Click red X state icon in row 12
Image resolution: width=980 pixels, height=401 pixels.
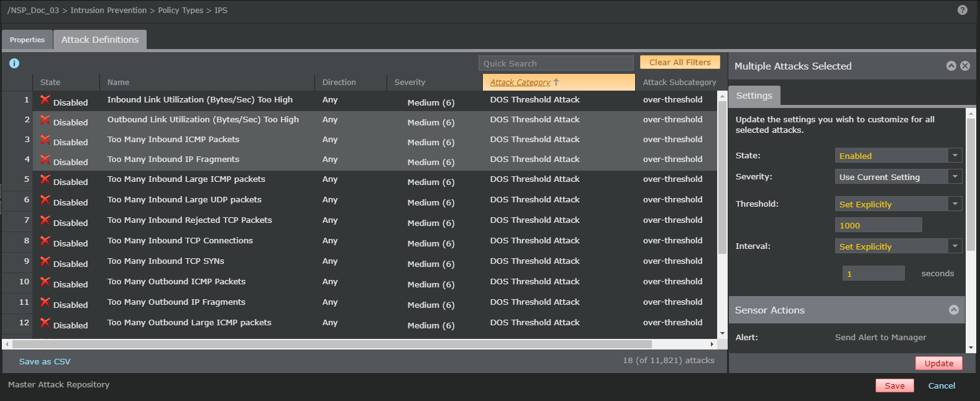(45, 323)
